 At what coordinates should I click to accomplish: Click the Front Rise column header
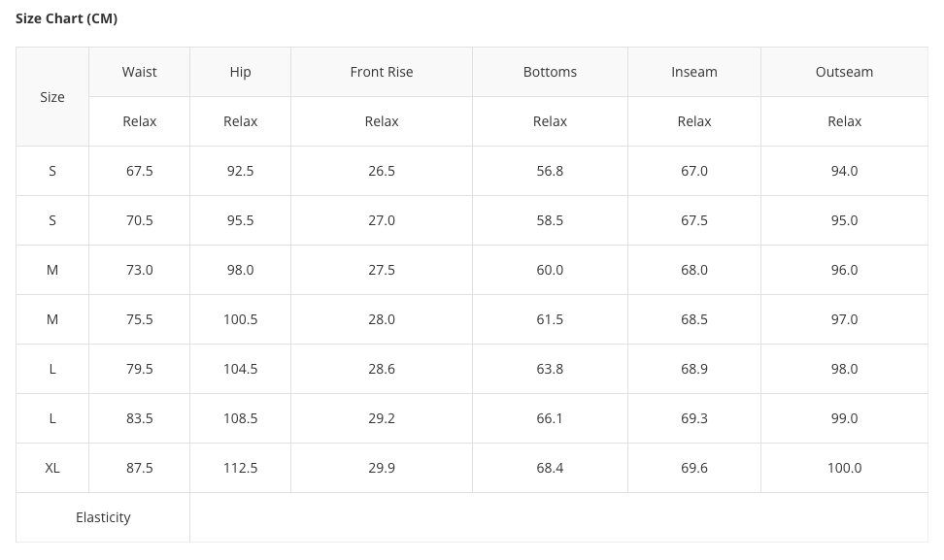coord(381,72)
